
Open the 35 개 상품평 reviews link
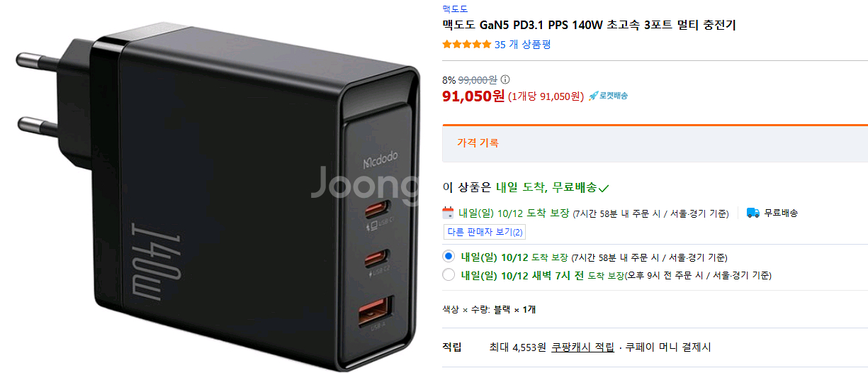522,44
